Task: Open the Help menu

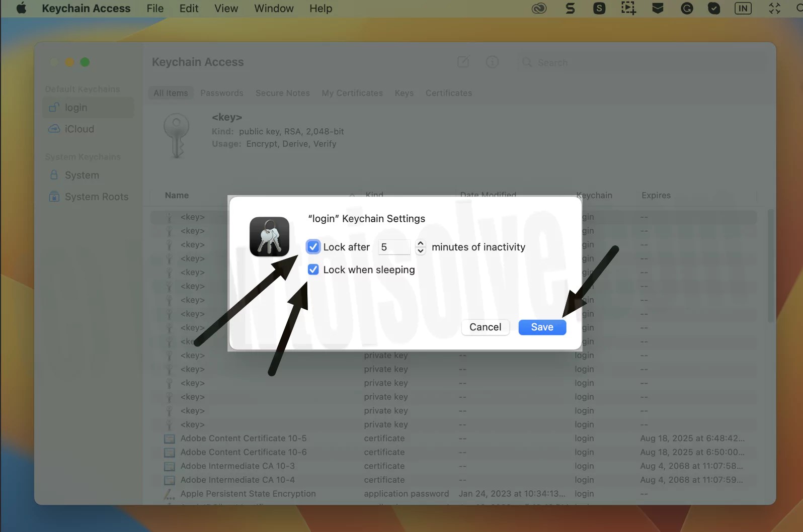Action: pos(320,9)
